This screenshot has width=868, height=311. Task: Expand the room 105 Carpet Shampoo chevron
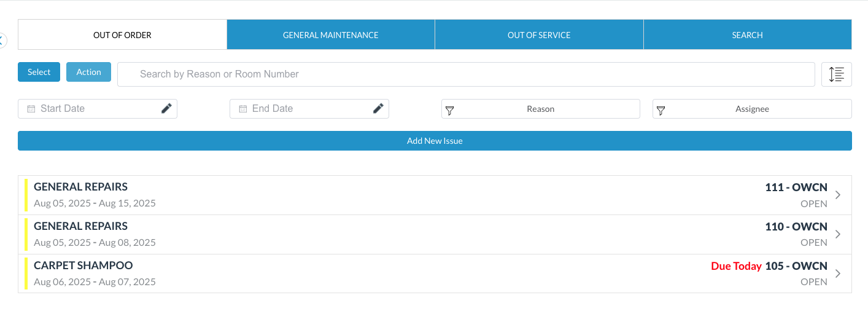(838, 274)
